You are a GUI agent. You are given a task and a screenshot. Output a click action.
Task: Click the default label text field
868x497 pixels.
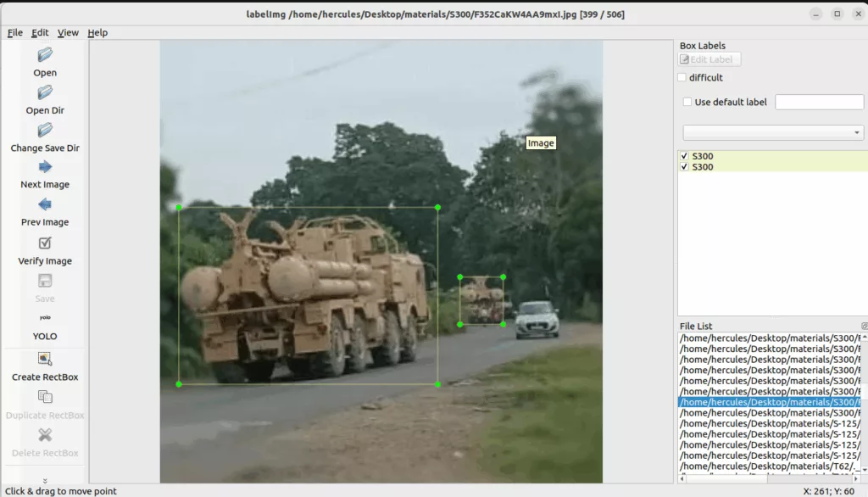820,102
